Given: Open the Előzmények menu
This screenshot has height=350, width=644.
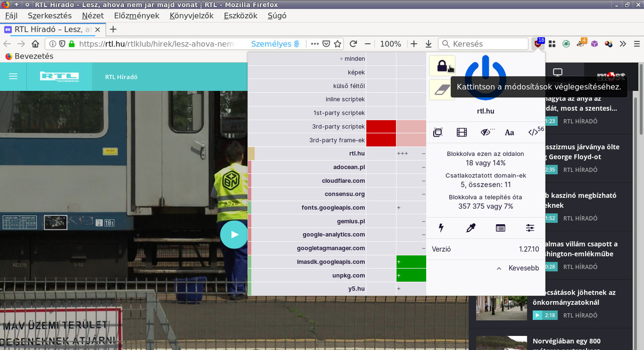Looking at the screenshot, I should click(136, 16).
